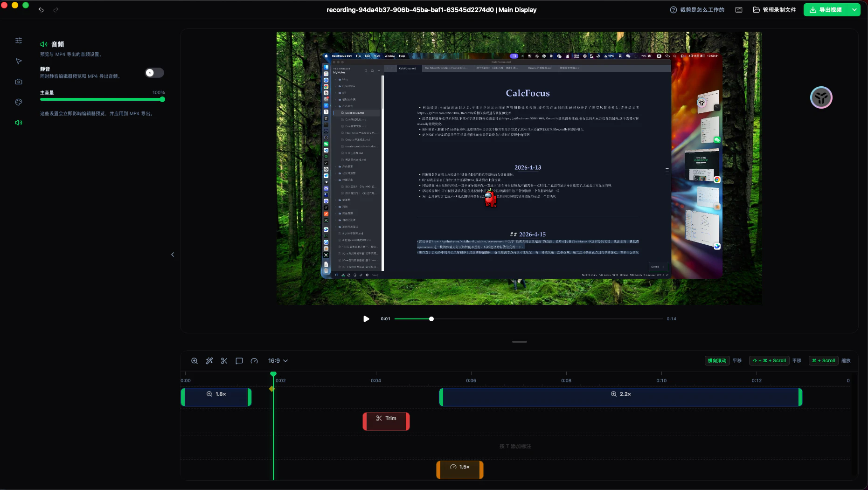Click the undo arrow in title bar
This screenshot has height=490, width=868.
pyautogui.click(x=41, y=10)
